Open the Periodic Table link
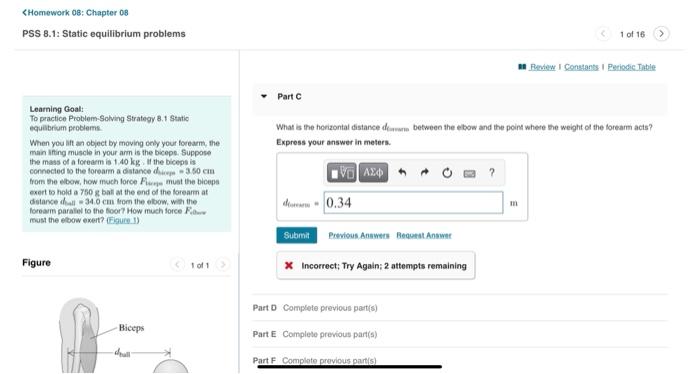 tap(632, 67)
